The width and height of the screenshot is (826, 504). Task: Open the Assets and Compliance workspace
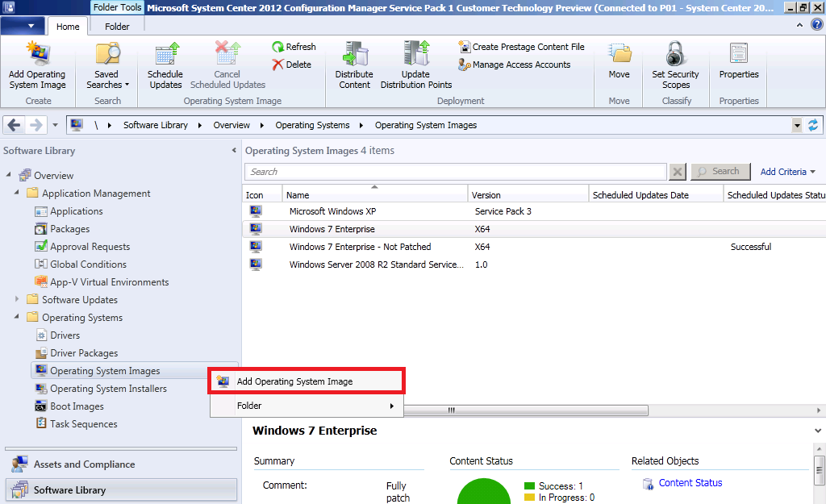pyautogui.click(x=121, y=464)
